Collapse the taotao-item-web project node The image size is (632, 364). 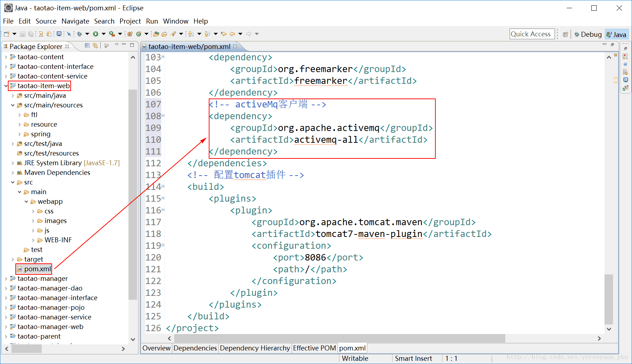(6, 86)
